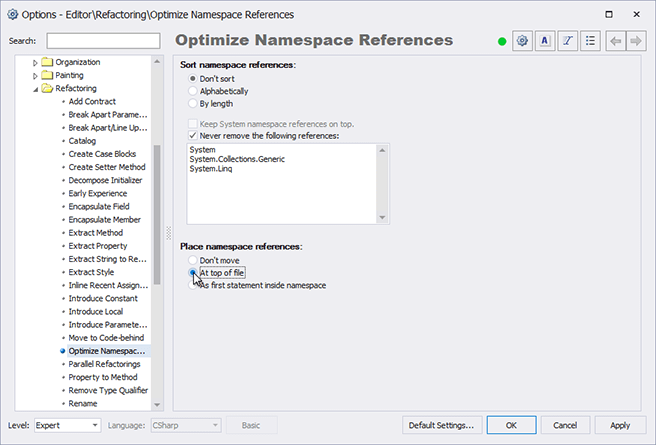Open the Level dropdown set to Expert

coord(67,425)
